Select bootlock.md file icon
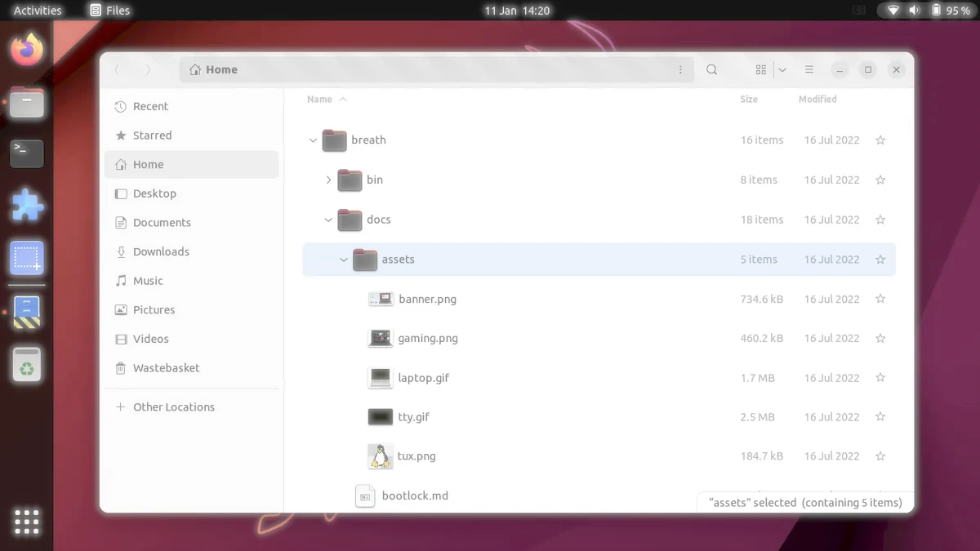The image size is (980, 551). tap(365, 496)
